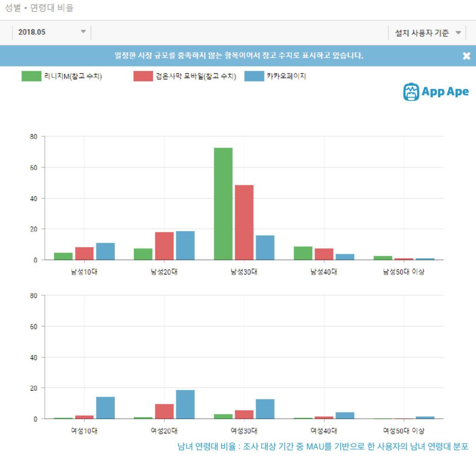
Task: Click the blue bar for 여성10대
Action: (x=106, y=408)
